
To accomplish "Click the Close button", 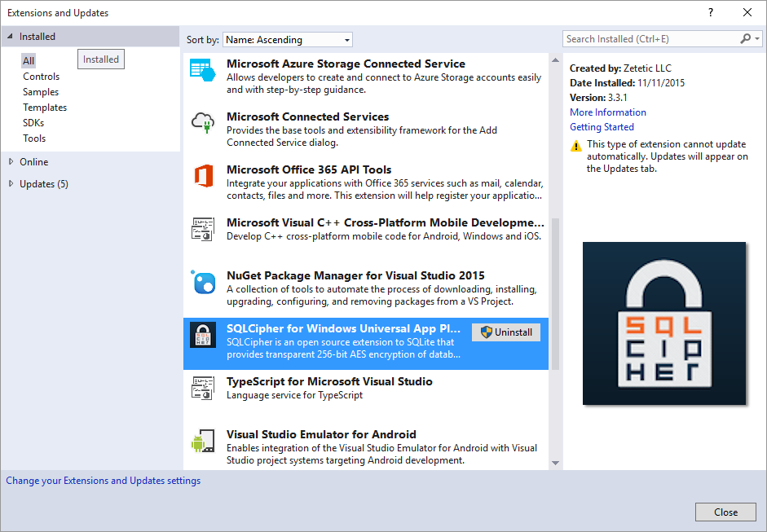I will click(x=725, y=512).
